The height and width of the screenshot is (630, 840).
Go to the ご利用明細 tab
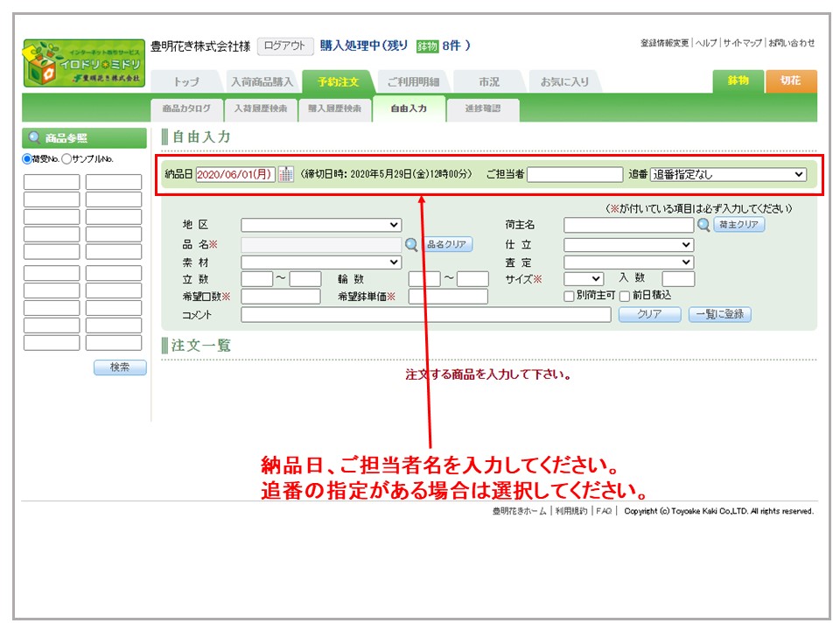tap(413, 82)
